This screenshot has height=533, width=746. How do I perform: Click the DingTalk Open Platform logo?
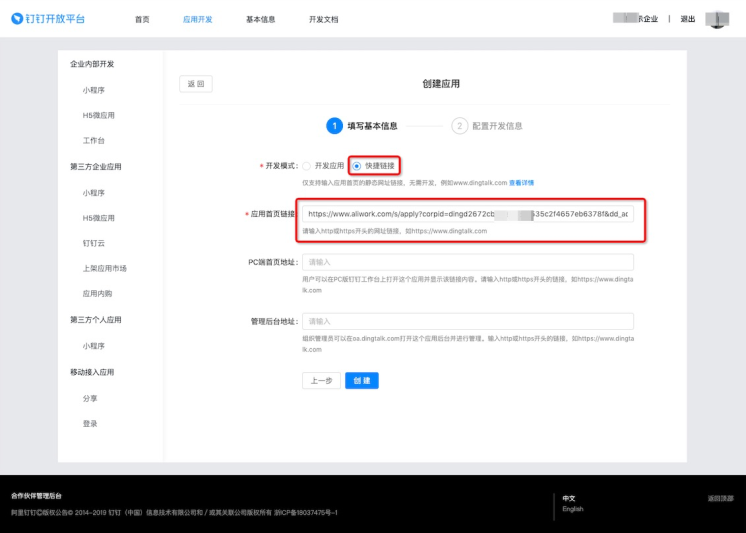coord(48,19)
